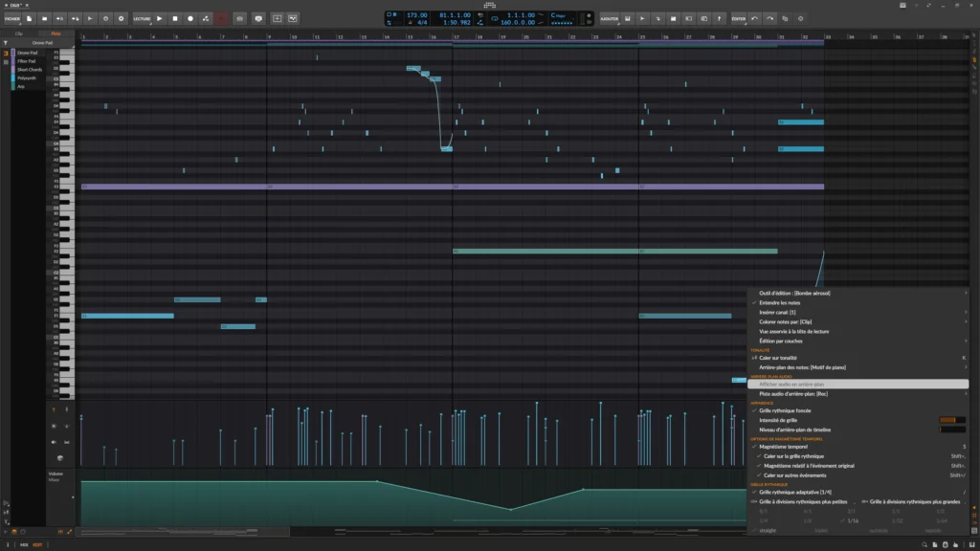Expand Arrière-plan des notes Motif de piano
Viewport: 980px width, 551px height.
(804, 365)
